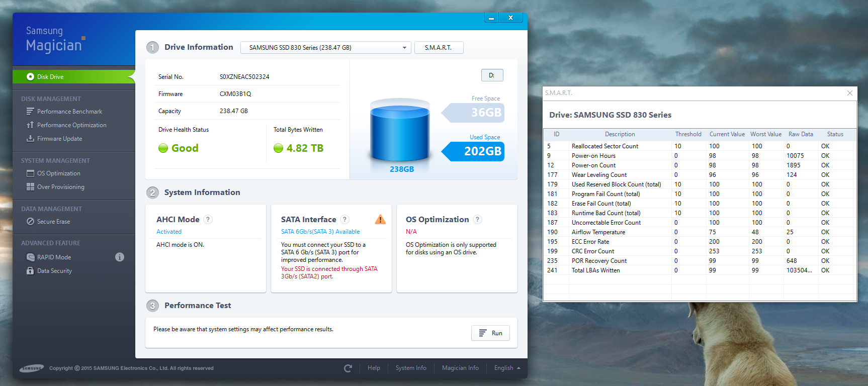
Task: Run the Performance Test
Action: (x=490, y=333)
